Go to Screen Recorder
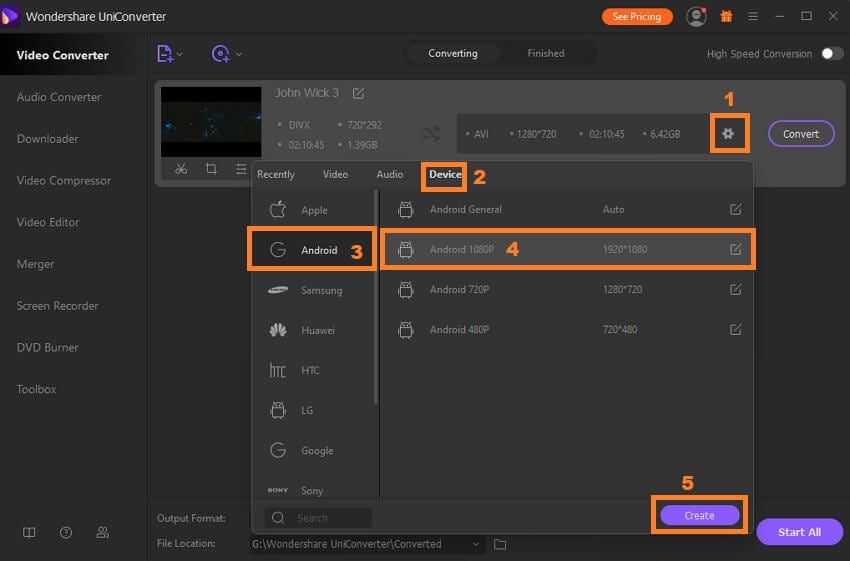Viewport: 850px width, 561px height. (57, 306)
